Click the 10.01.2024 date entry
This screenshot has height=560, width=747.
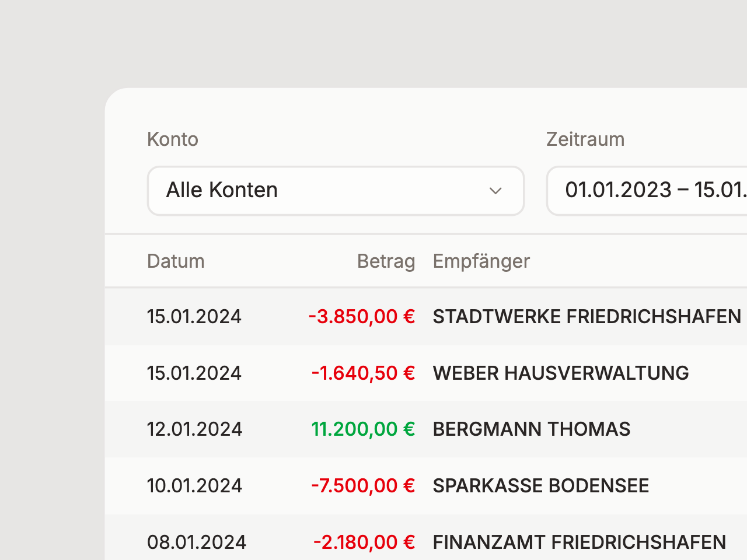coord(194,485)
